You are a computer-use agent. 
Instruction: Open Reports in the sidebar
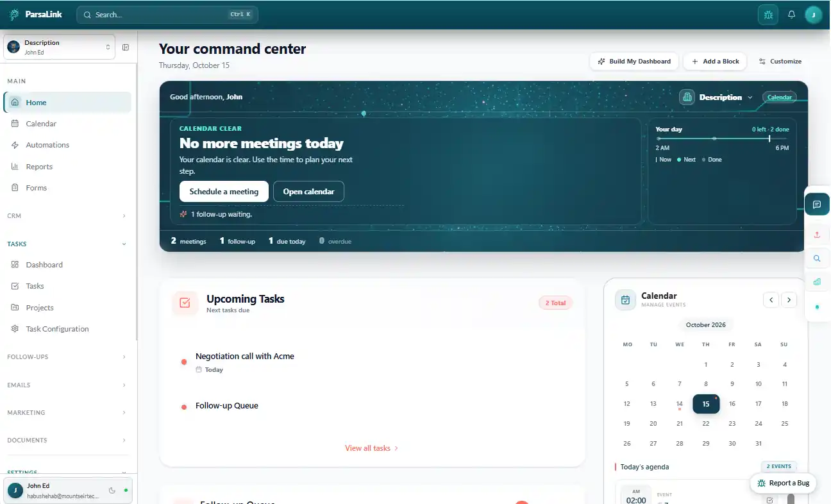click(67, 167)
